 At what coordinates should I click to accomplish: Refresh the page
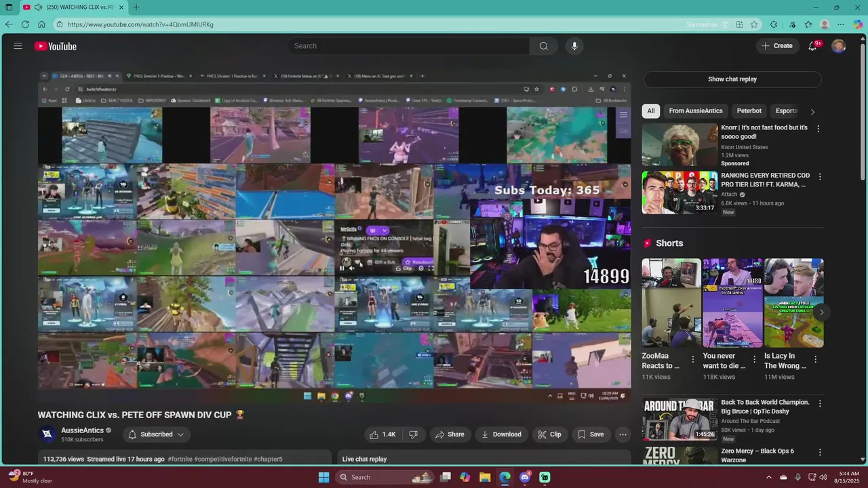click(25, 24)
